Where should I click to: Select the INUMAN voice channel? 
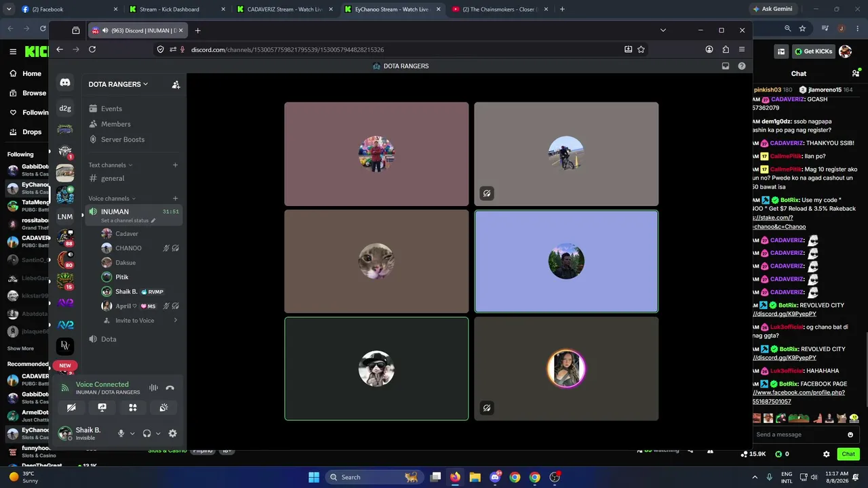tap(134, 215)
